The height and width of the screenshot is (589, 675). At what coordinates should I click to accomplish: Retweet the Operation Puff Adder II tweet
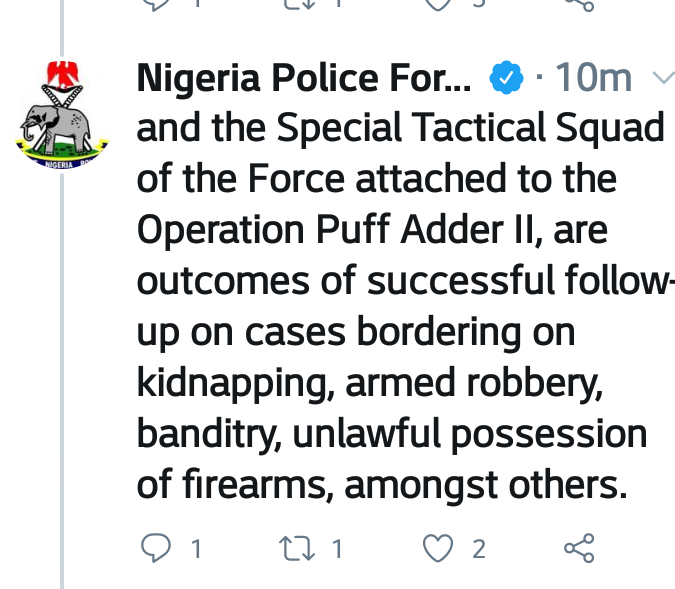pos(297,548)
